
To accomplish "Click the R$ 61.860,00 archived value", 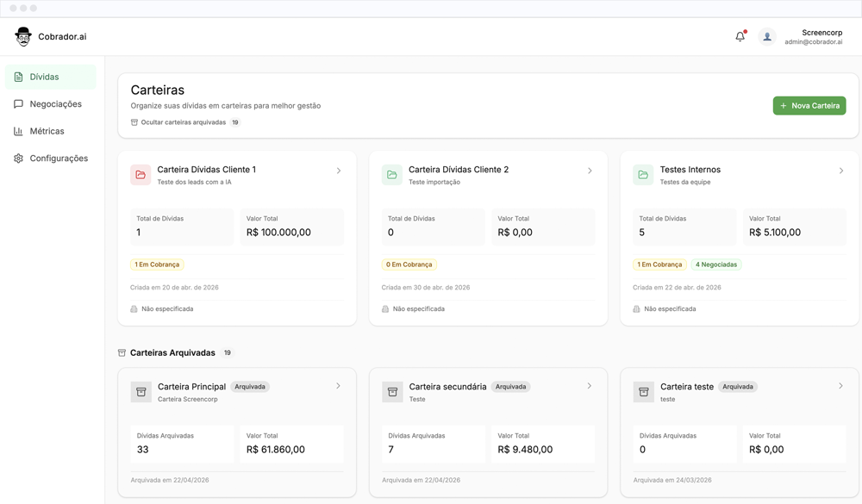I will click(276, 450).
